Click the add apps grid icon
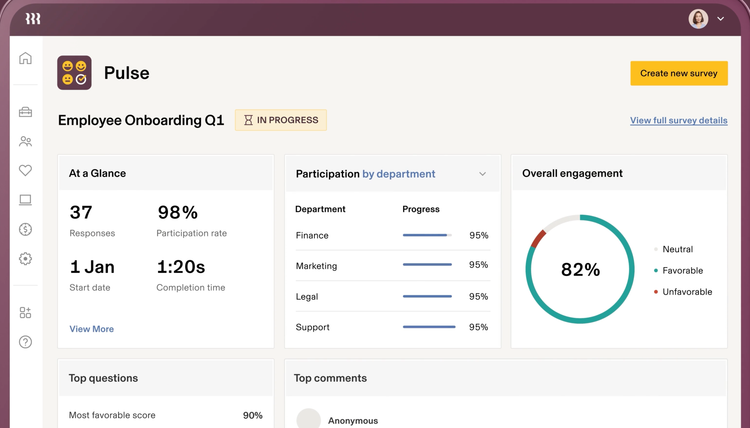Image resolution: width=750 pixels, height=428 pixels. [26, 313]
